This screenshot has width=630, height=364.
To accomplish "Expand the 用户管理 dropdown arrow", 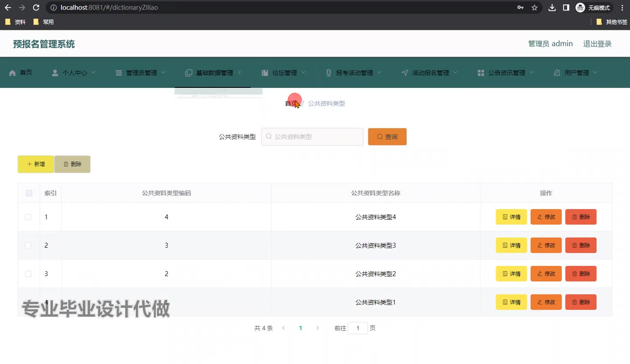I will coord(595,73).
